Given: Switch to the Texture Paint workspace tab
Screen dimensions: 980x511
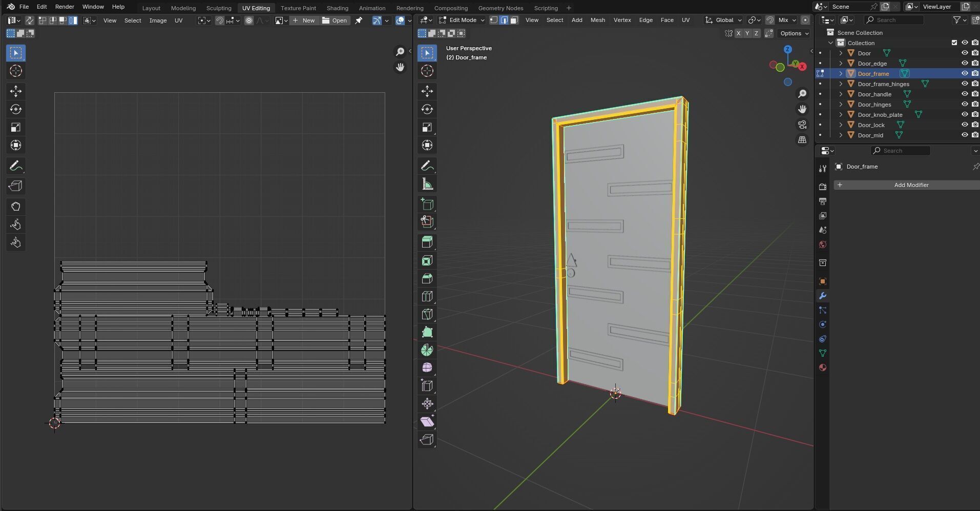Looking at the screenshot, I should (298, 8).
